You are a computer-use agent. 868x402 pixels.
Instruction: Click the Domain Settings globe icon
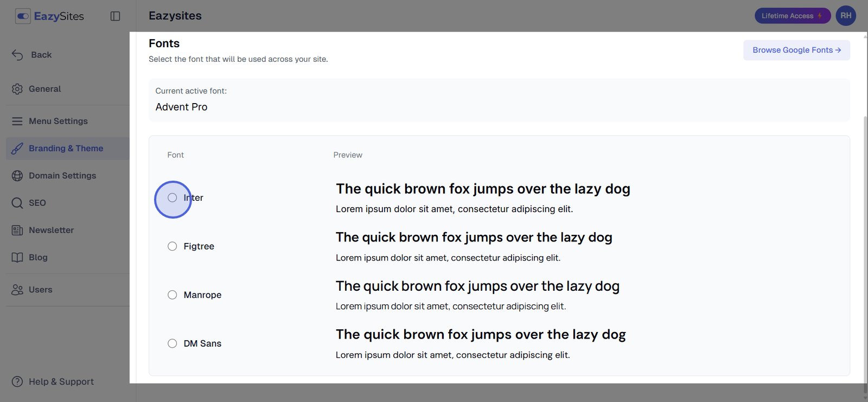click(x=17, y=176)
